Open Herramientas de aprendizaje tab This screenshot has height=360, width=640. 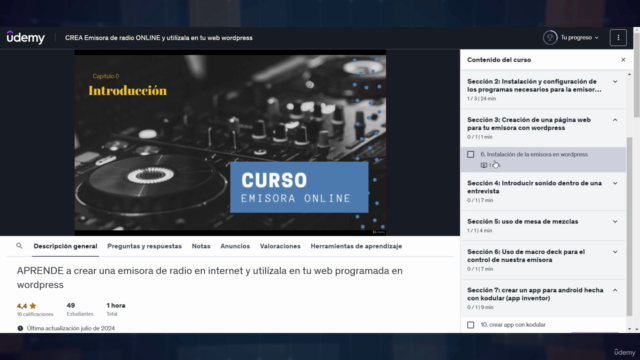click(x=356, y=246)
